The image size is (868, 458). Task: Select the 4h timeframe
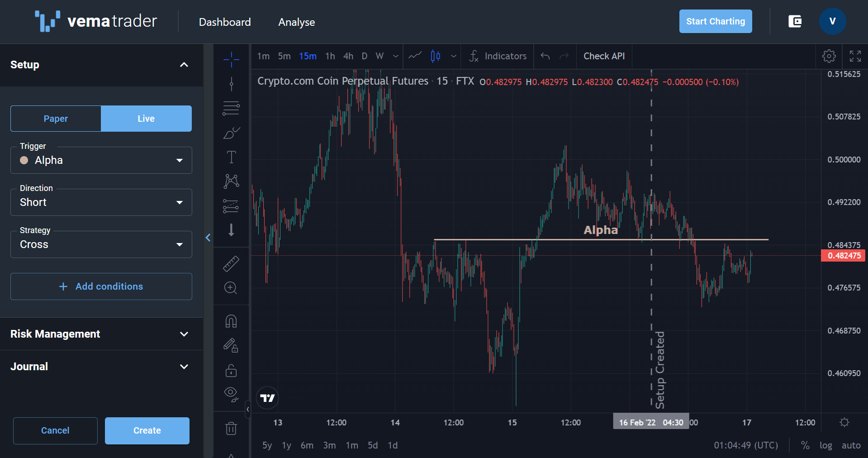coord(348,56)
